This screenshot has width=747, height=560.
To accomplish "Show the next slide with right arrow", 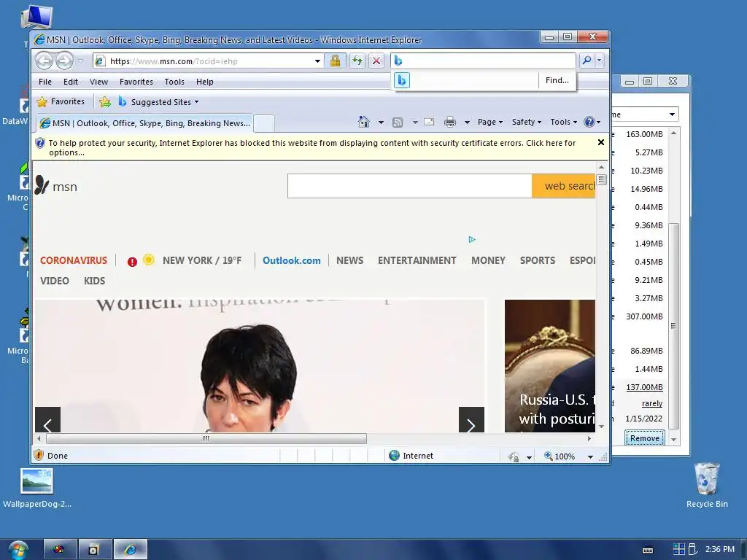I will (471, 421).
